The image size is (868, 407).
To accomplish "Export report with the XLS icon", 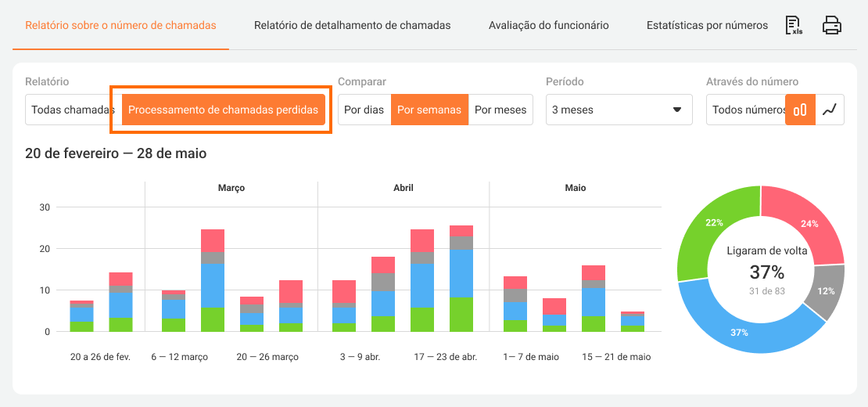I will click(x=794, y=26).
